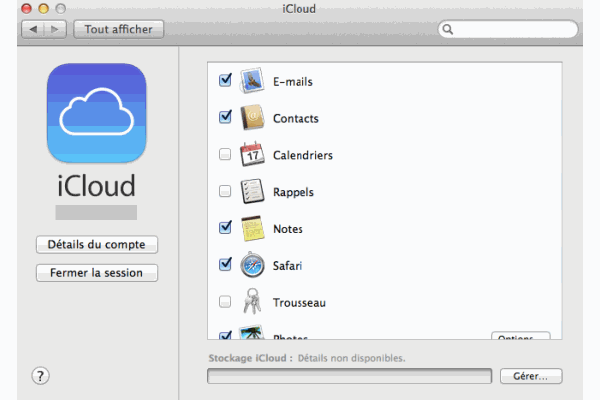Click the iCloud storage usage bar
The height and width of the screenshot is (400, 600).
(349, 376)
